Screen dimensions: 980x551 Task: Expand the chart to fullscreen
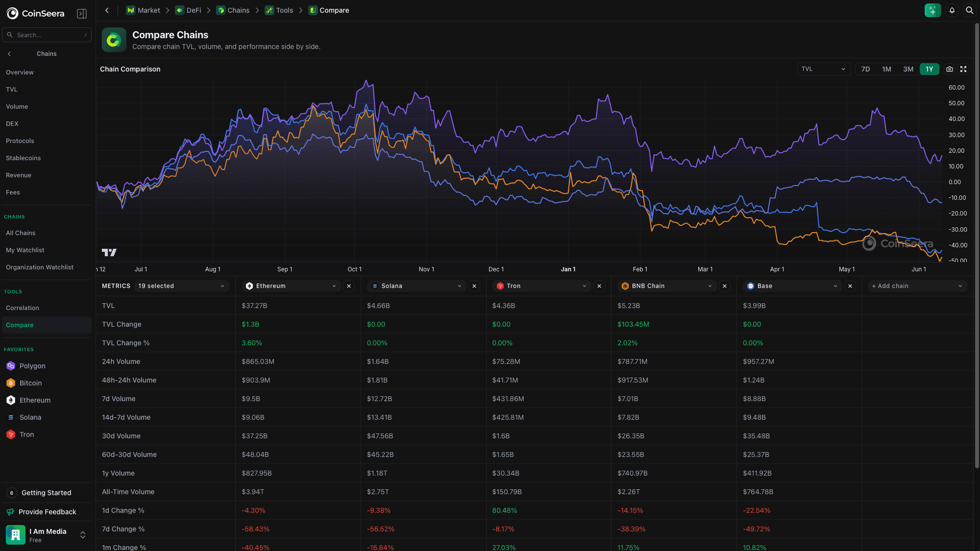[x=963, y=69]
